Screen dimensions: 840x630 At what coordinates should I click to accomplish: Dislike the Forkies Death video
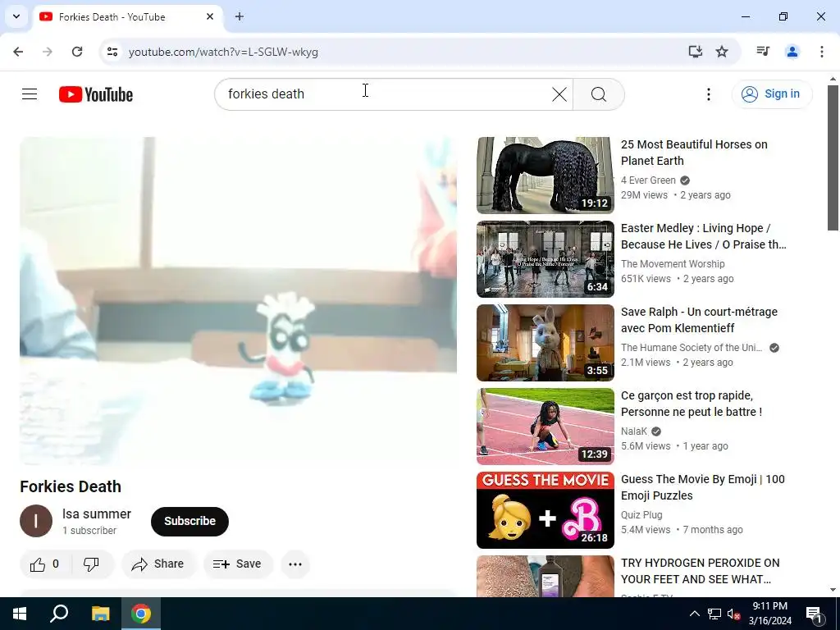91,564
